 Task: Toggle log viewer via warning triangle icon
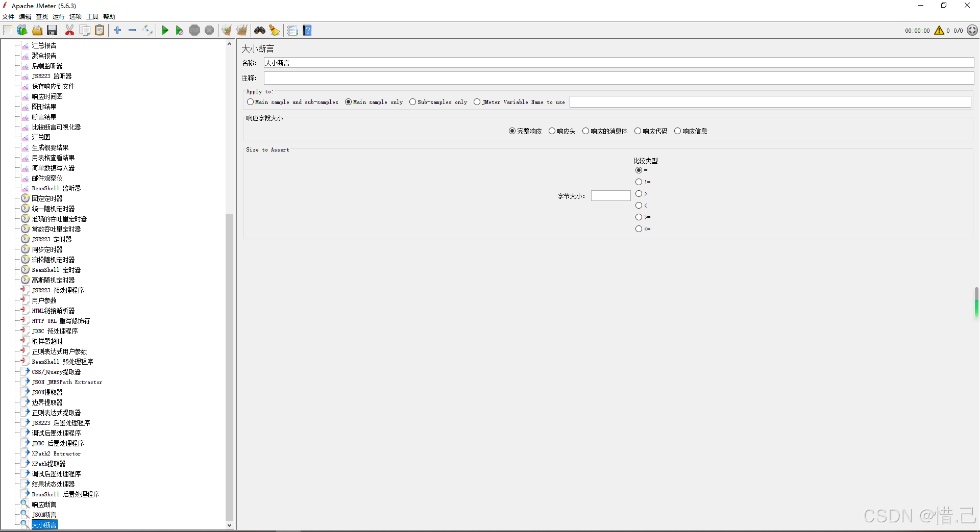coord(939,31)
